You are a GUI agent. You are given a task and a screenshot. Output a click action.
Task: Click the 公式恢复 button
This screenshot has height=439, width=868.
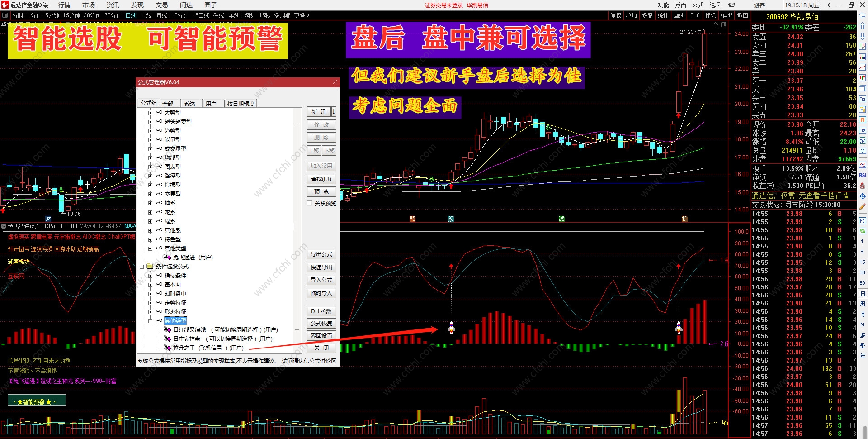(x=321, y=324)
